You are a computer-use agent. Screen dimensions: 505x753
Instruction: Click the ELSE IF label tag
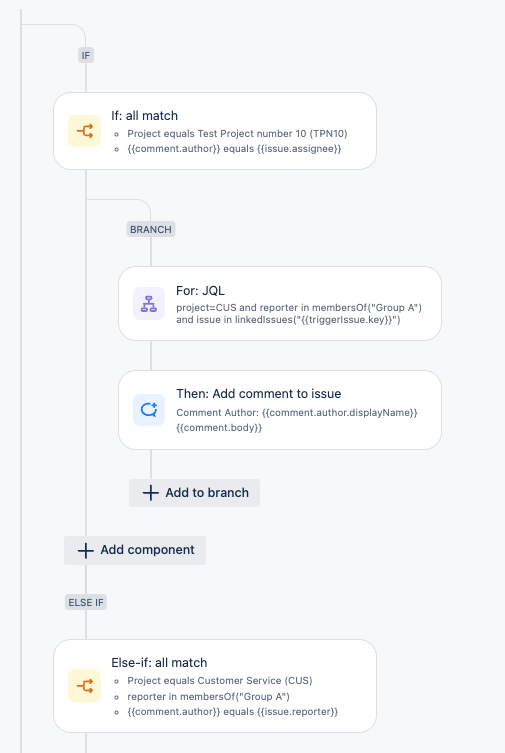tap(86, 602)
